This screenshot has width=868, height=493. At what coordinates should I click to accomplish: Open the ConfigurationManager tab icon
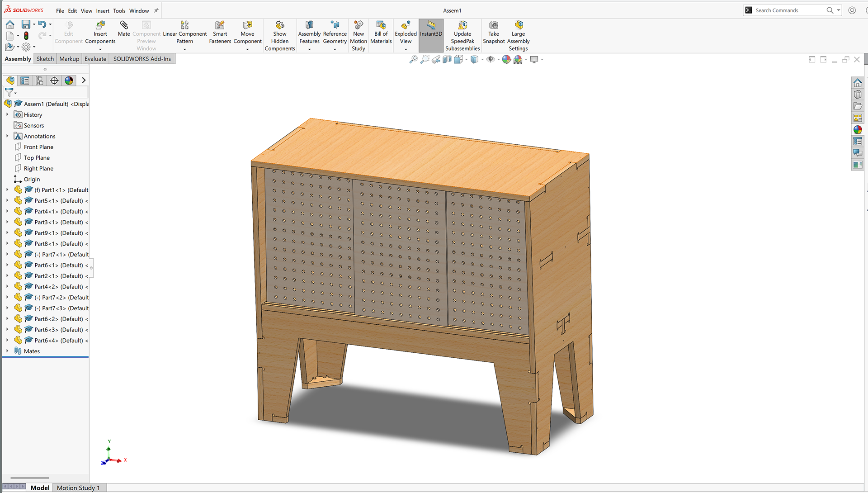coord(40,81)
